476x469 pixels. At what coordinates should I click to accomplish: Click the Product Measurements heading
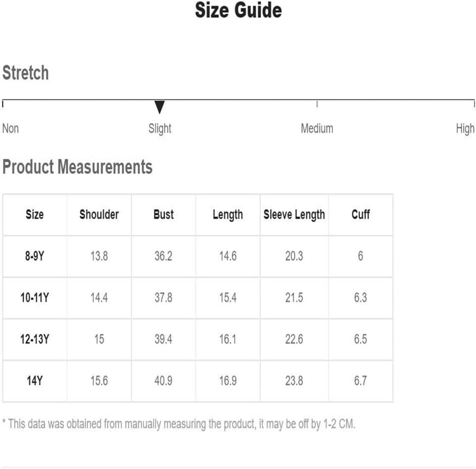coord(77,167)
